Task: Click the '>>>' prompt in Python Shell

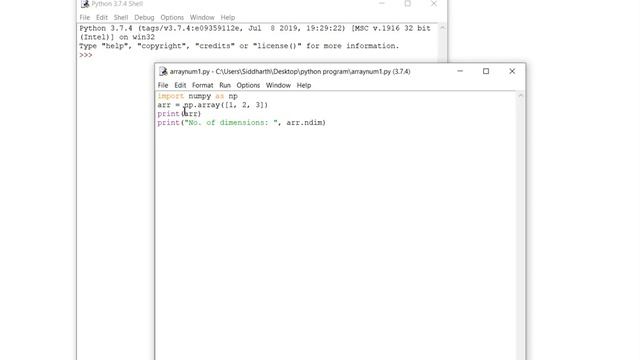Action: coord(86,55)
